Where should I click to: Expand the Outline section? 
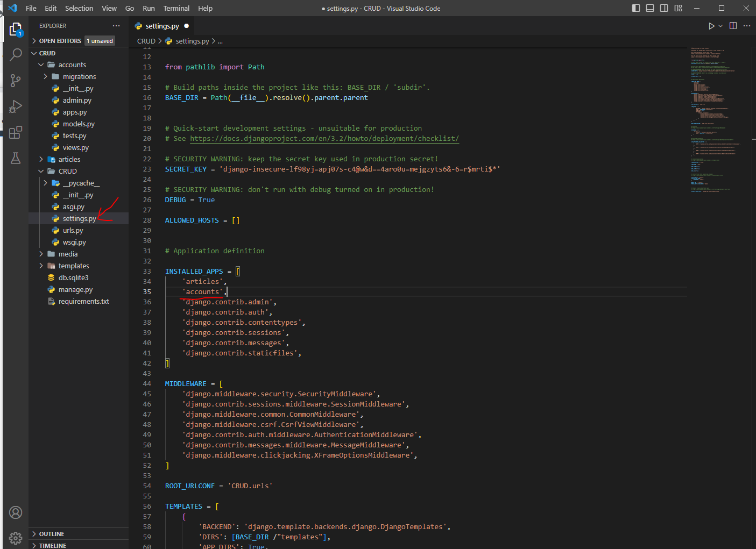[79, 534]
